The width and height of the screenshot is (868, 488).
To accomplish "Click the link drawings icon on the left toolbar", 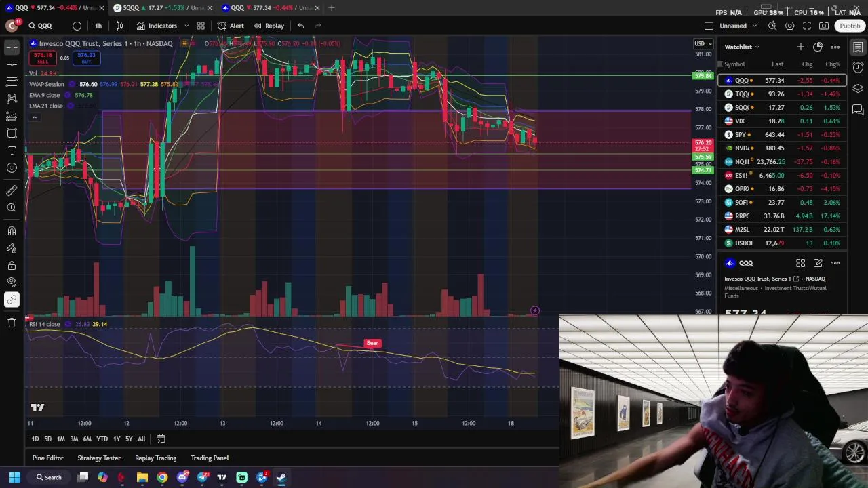I will point(12,300).
